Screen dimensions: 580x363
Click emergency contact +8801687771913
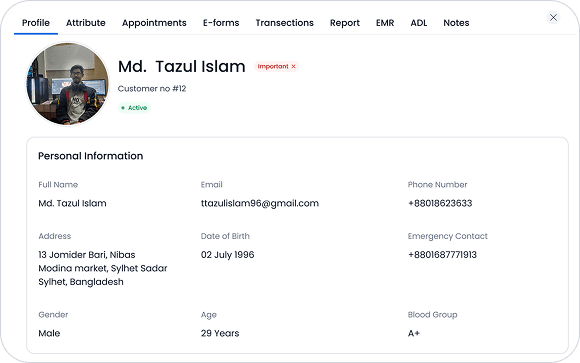coord(442,255)
